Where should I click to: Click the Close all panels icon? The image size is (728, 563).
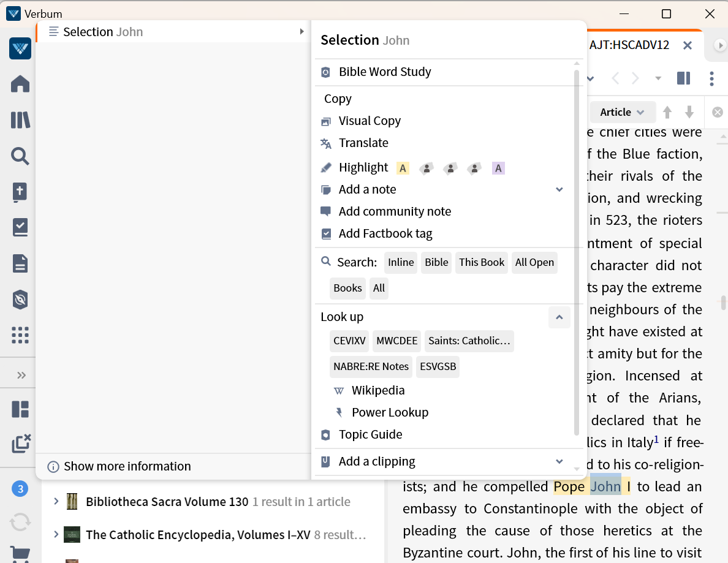[x=21, y=444]
